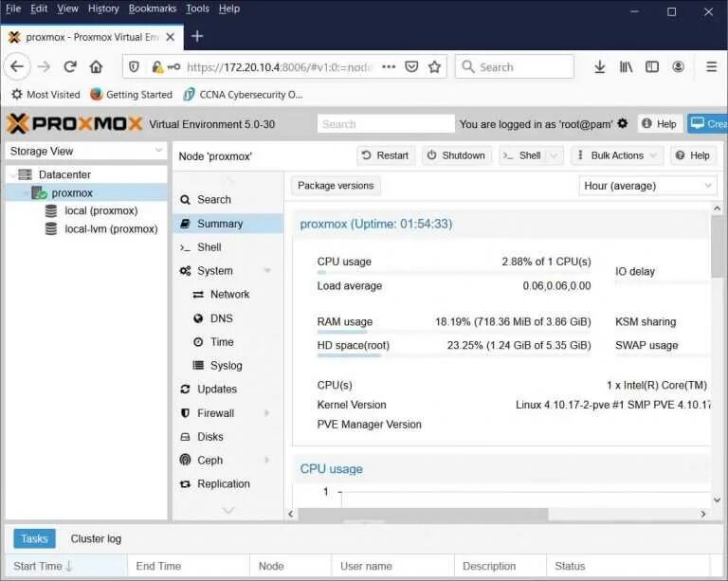Open a new browser tab with plus
728x581 pixels.
click(197, 36)
